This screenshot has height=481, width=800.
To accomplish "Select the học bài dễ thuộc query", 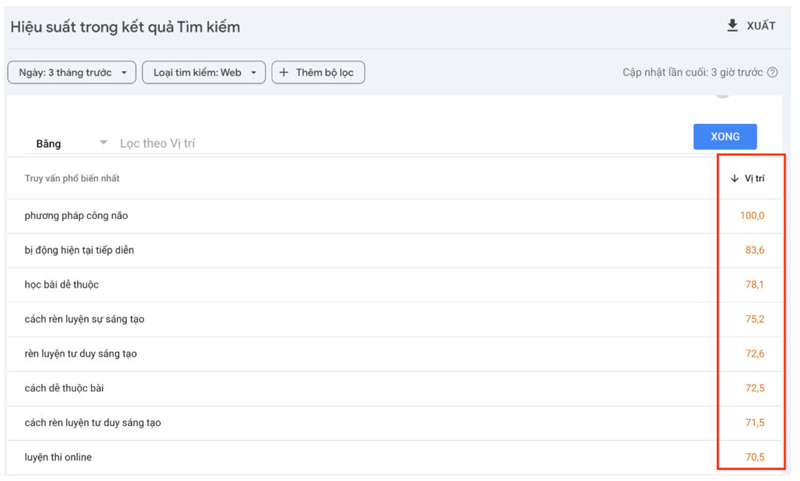I will click(62, 285).
